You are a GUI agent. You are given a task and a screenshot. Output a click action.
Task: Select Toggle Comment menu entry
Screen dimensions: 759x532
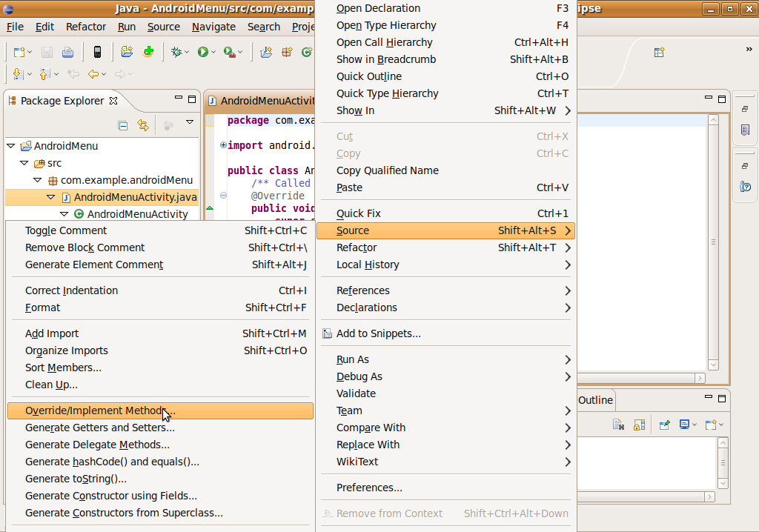click(x=160, y=230)
